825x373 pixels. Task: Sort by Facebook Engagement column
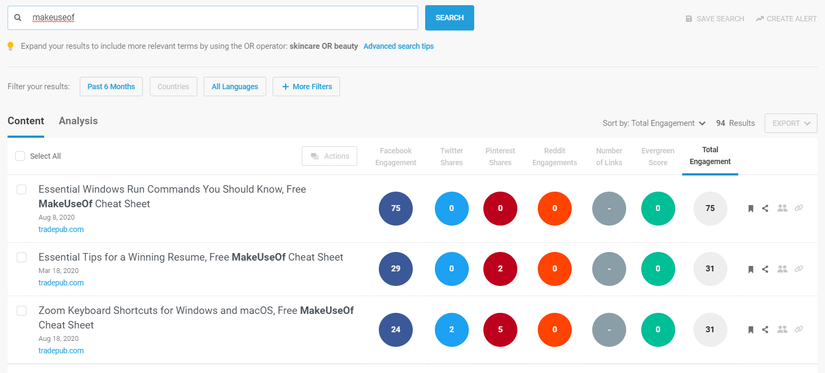pos(396,157)
